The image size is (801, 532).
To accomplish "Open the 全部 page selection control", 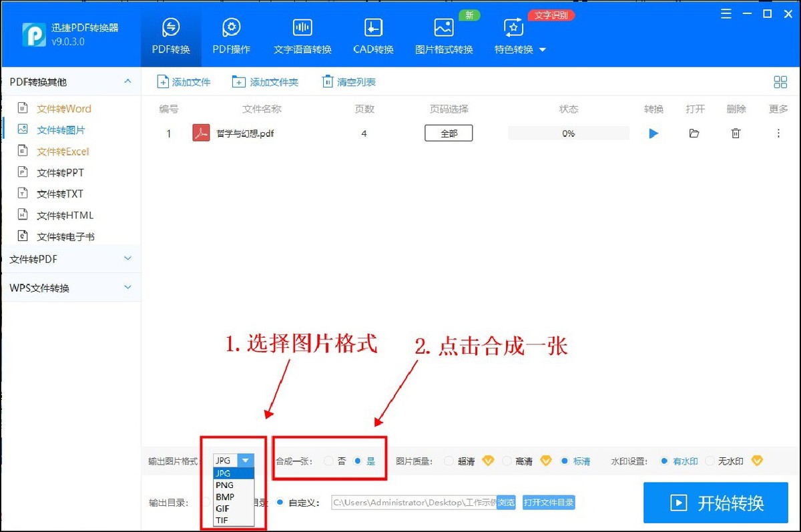I will pyautogui.click(x=448, y=133).
